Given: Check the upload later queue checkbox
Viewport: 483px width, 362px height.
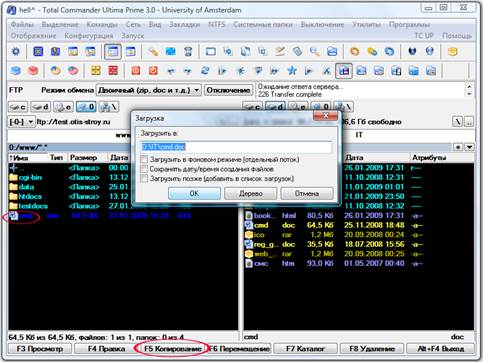Looking at the screenshot, I should (x=144, y=179).
